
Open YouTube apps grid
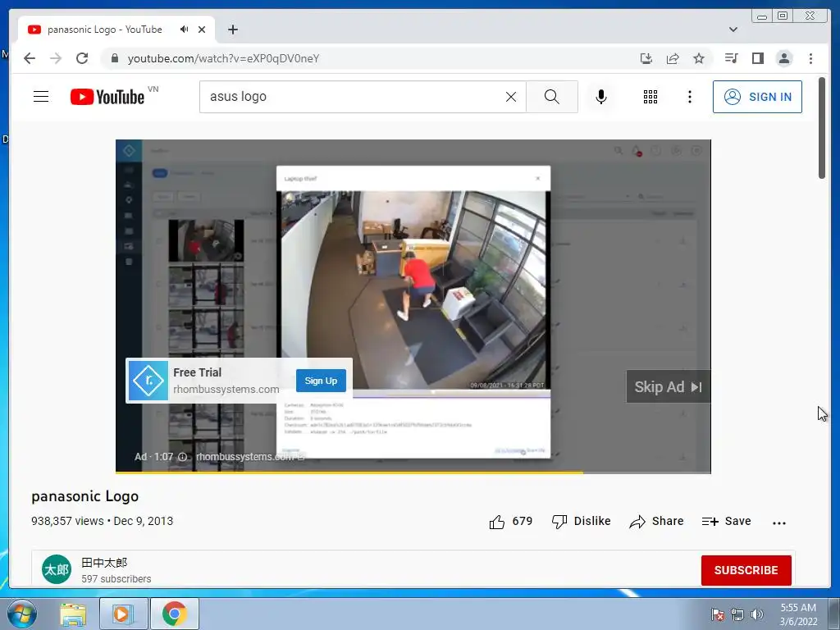(651, 97)
